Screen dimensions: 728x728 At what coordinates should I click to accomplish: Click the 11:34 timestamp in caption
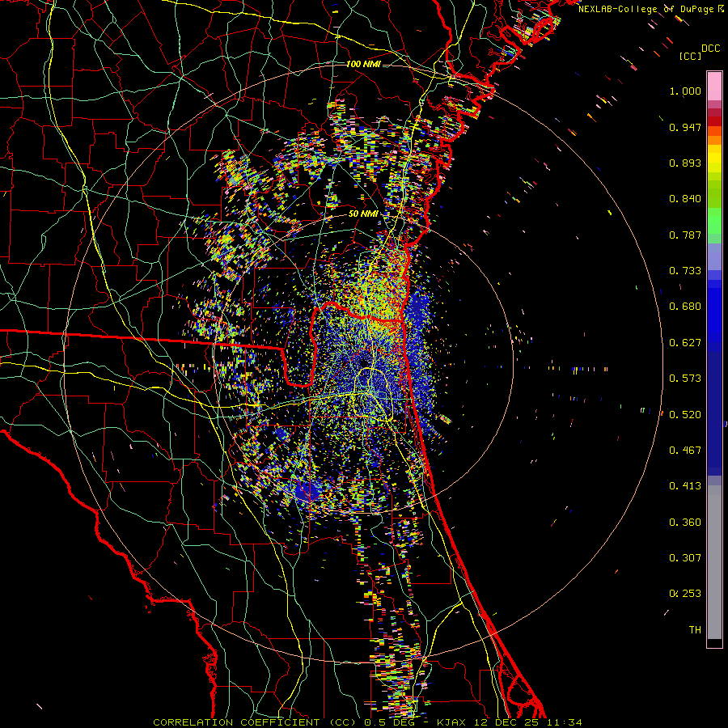coord(564,722)
